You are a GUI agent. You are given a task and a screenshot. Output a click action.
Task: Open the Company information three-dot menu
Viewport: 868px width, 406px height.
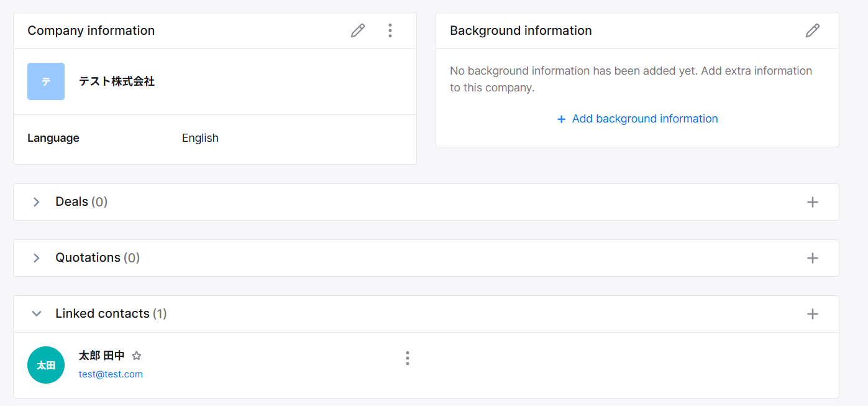pyautogui.click(x=390, y=30)
